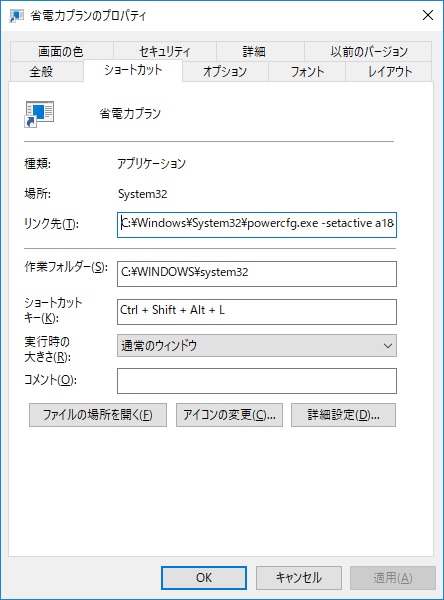Click the shortcut icon beside 省電力プラン name
The width and height of the screenshot is (444, 600).
click(x=39, y=114)
